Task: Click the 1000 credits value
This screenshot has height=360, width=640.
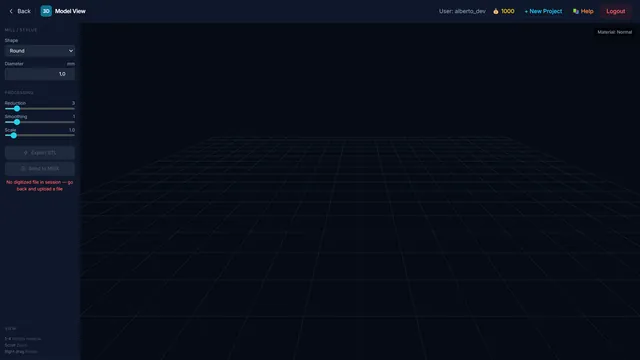Action: (507, 11)
